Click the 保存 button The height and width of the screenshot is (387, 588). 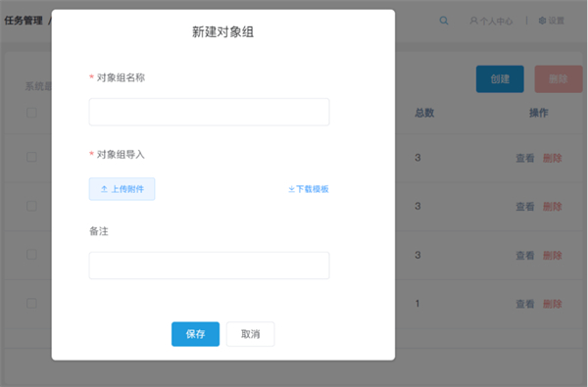coord(195,334)
